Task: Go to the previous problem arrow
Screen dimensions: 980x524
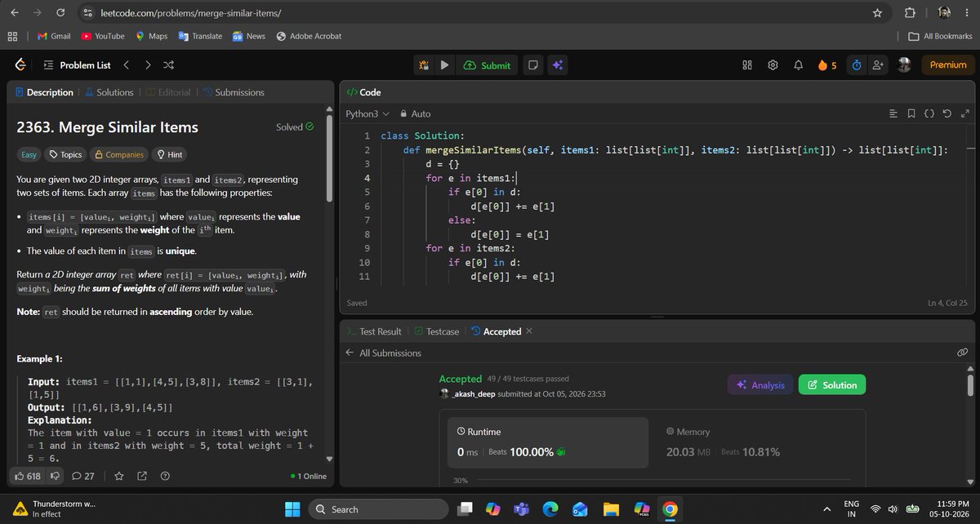Action: pyautogui.click(x=126, y=65)
